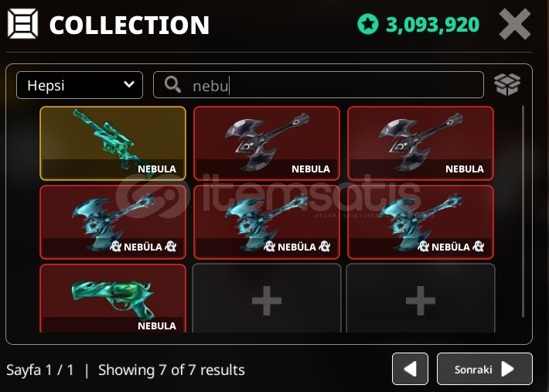Click the search field containing nebu

click(x=319, y=85)
